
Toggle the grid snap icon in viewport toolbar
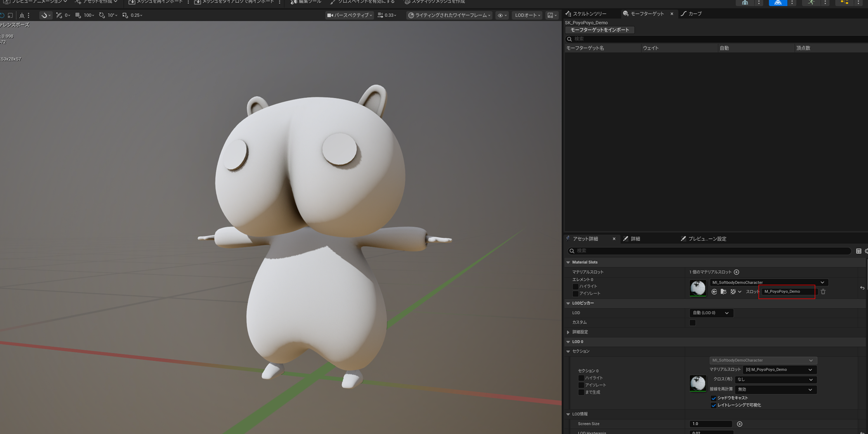click(78, 15)
